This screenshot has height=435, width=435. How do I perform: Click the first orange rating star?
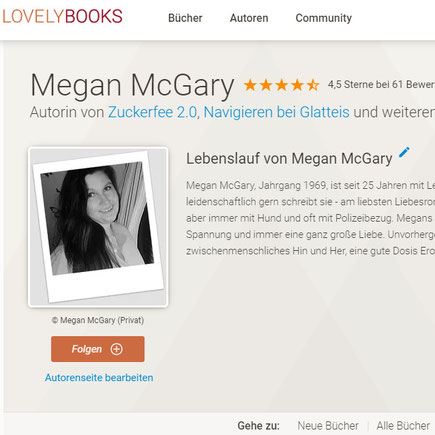pyautogui.click(x=250, y=85)
